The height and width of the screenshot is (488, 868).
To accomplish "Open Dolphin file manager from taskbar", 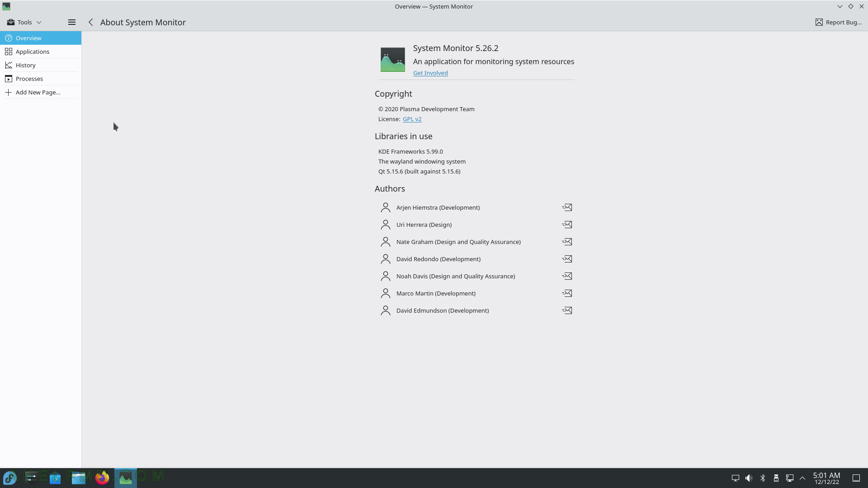I will coord(79,478).
